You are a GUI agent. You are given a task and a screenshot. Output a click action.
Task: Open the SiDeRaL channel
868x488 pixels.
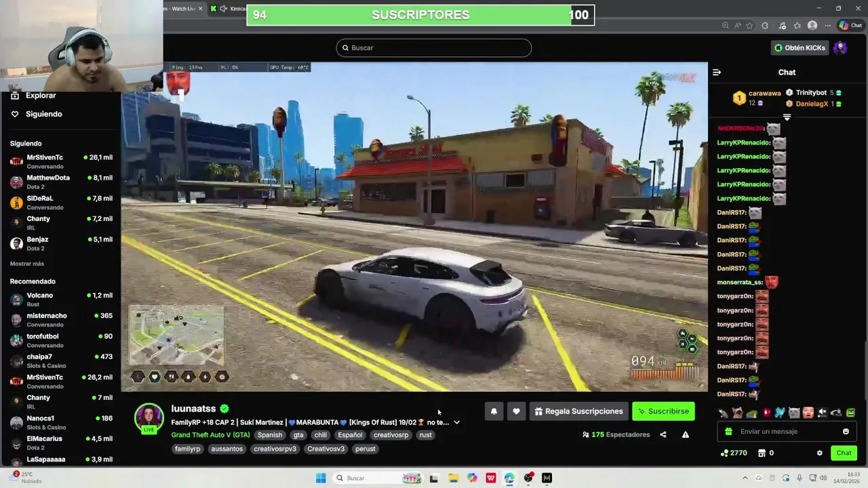click(x=61, y=202)
